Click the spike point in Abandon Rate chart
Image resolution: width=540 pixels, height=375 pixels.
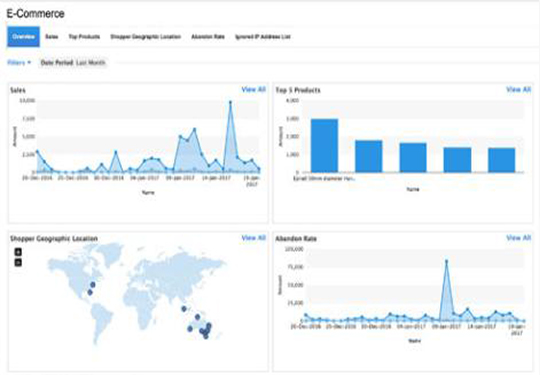tap(446, 261)
